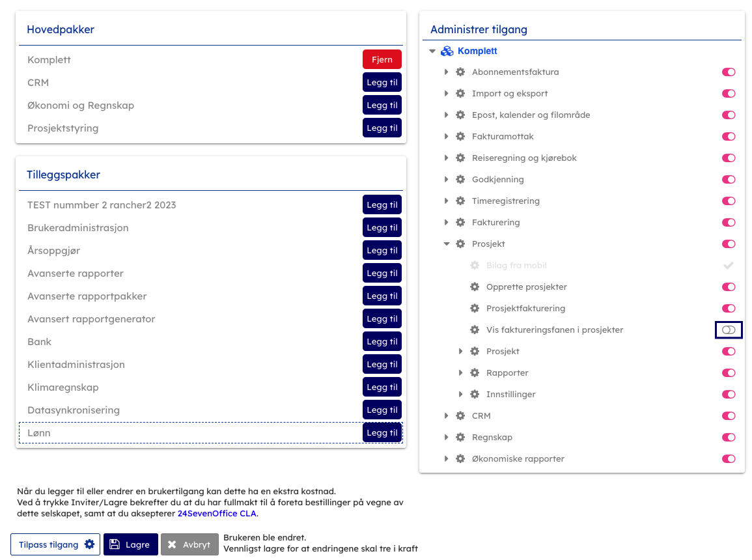Remove the Komplett package with Fjern
This screenshot has width=752, height=560.
tap(382, 60)
